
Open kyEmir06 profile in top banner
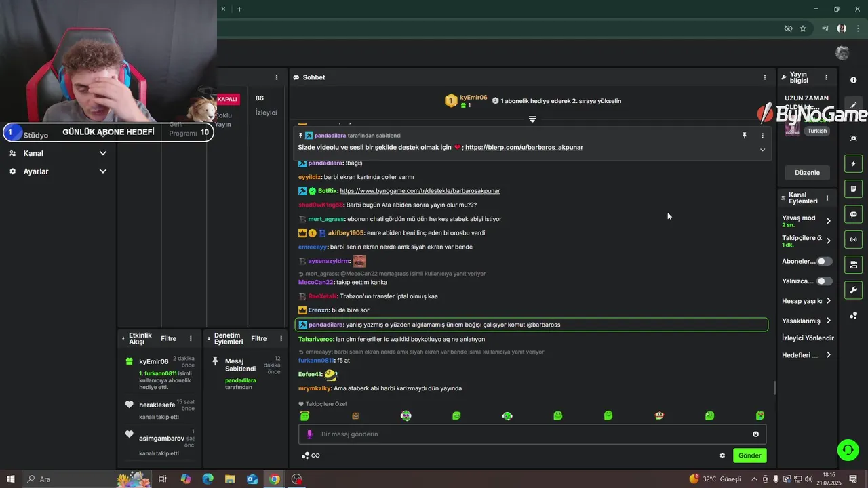(473, 97)
